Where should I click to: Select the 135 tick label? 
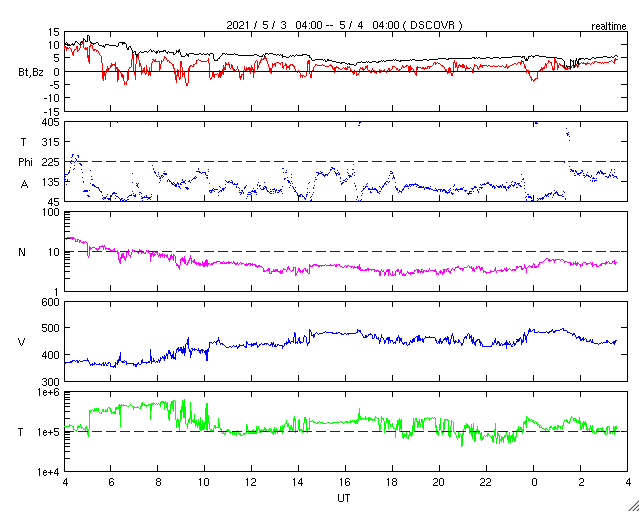coord(51,182)
